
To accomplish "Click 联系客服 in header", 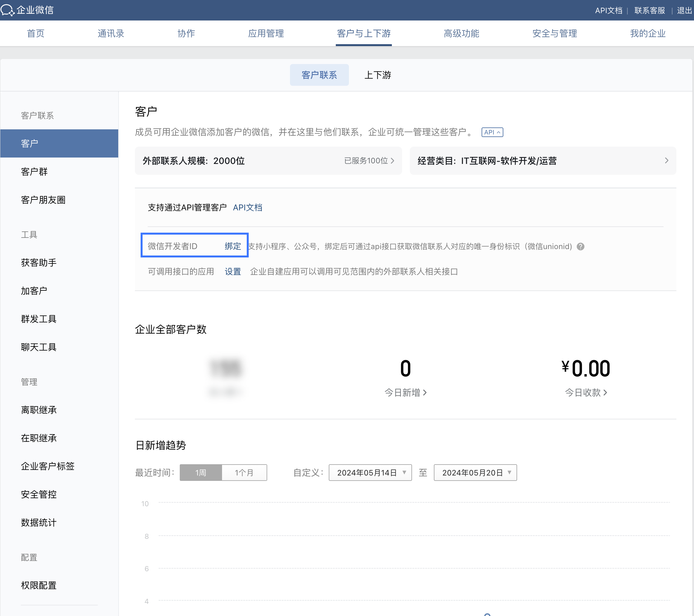I will pos(649,11).
